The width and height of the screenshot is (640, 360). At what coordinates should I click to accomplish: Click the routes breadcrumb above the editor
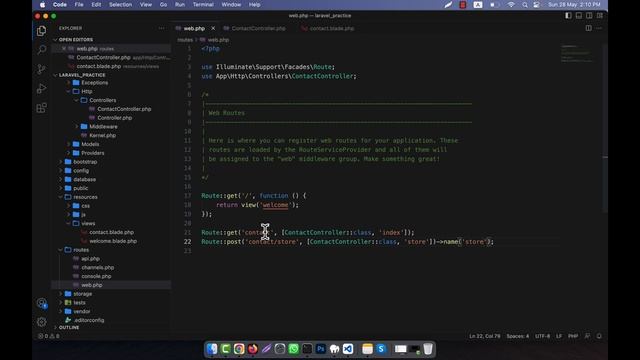185,40
